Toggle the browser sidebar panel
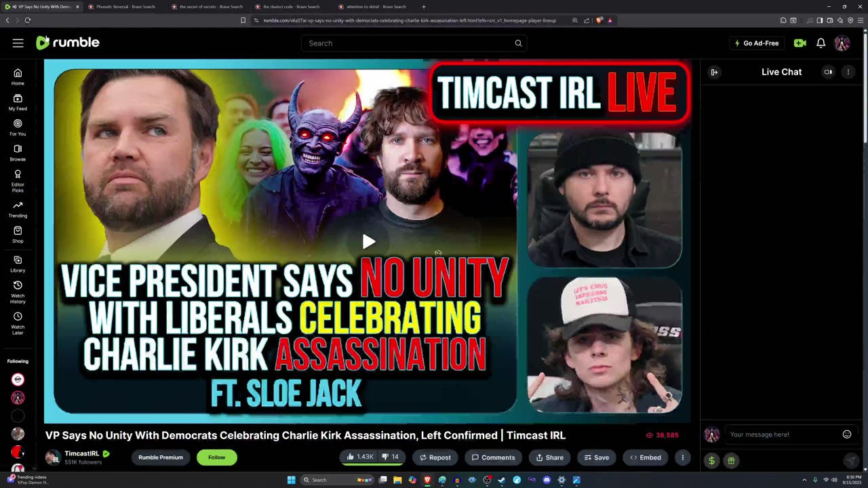Screen dimensions: 868x488 point(819,20)
